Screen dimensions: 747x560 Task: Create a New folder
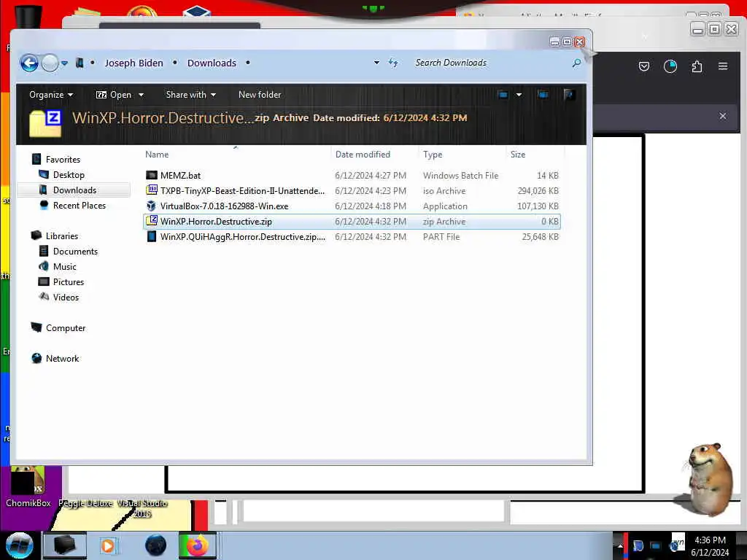click(260, 95)
